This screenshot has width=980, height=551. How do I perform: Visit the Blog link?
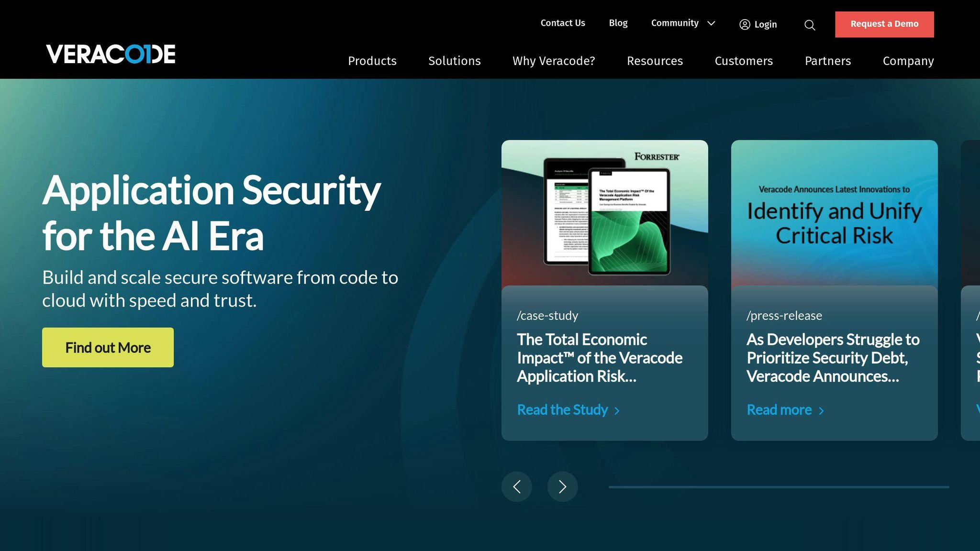[x=618, y=23]
